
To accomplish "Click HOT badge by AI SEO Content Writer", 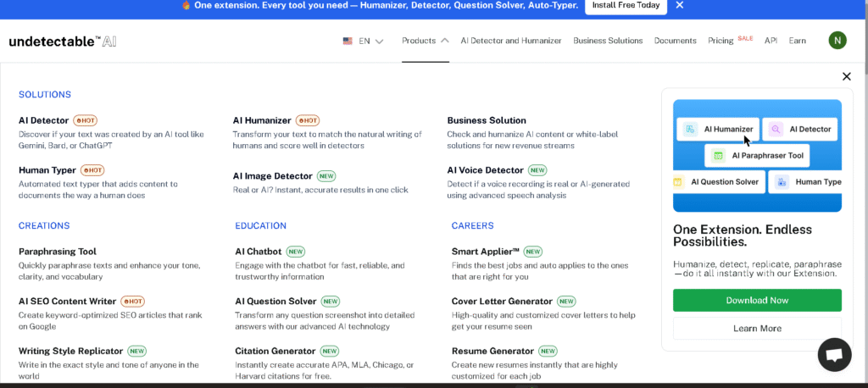I will pyautogui.click(x=132, y=301).
